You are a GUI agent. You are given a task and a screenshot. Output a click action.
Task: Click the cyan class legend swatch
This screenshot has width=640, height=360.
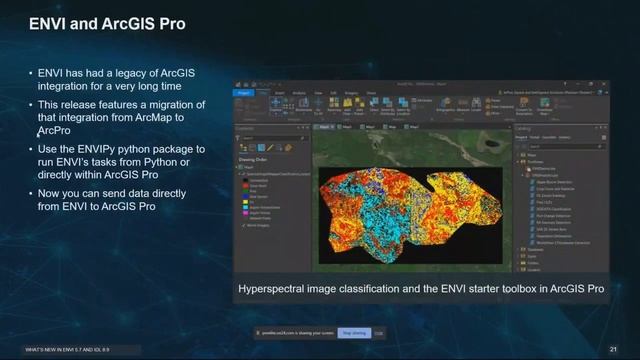245,207
